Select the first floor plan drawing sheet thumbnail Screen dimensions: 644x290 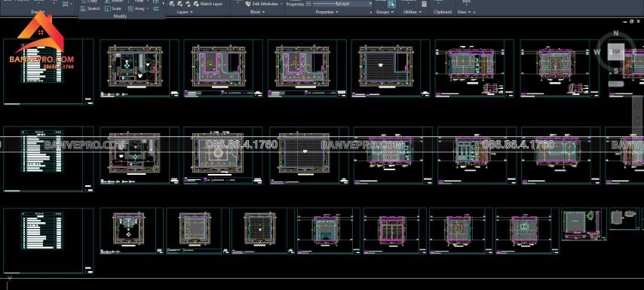coord(140,69)
